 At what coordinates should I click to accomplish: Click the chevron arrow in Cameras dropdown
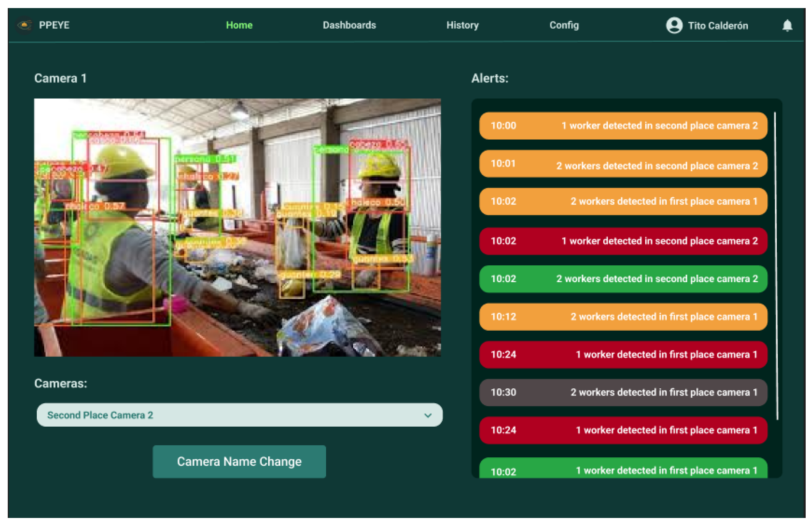click(x=428, y=415)
